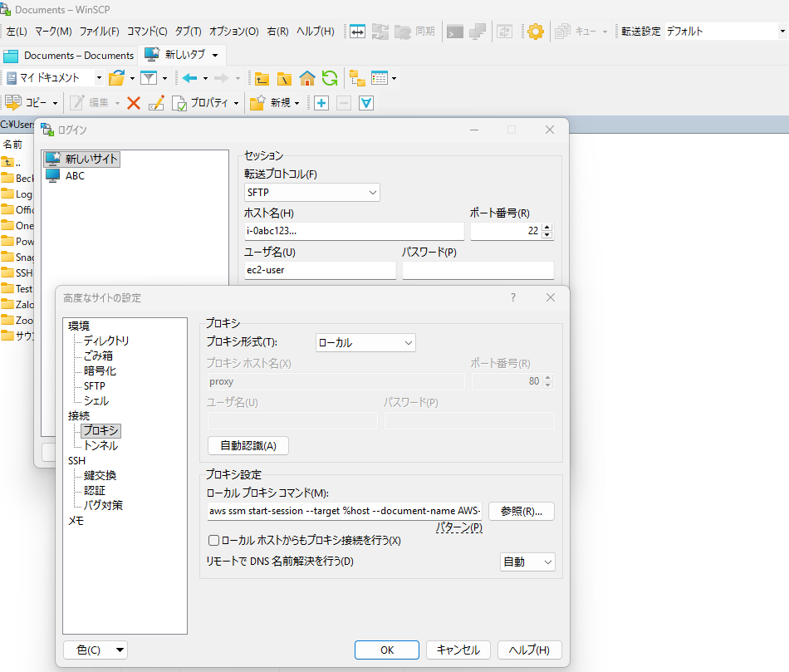Expand the transfer protocol SFTP dropdown
789x672 pixels.
click(x=312, y=192)
